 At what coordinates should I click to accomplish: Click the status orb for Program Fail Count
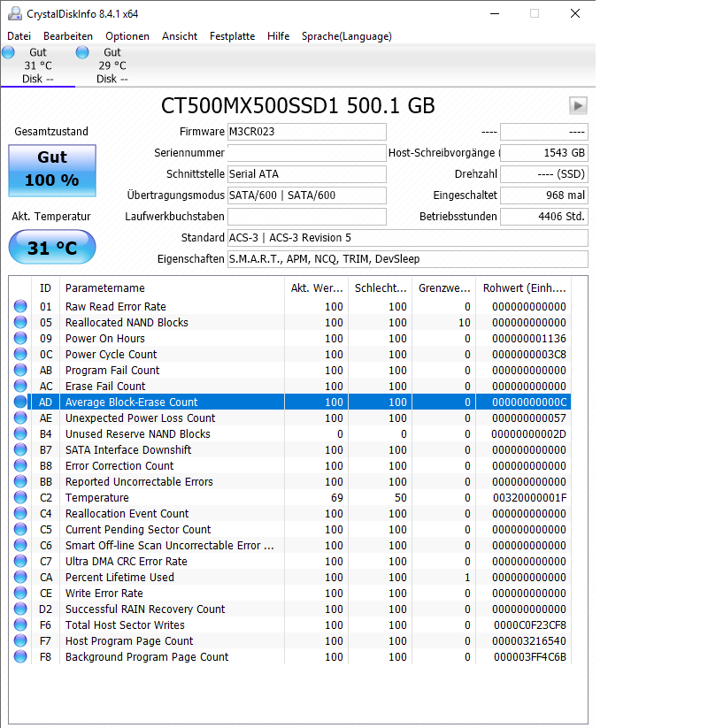(20, 370)
